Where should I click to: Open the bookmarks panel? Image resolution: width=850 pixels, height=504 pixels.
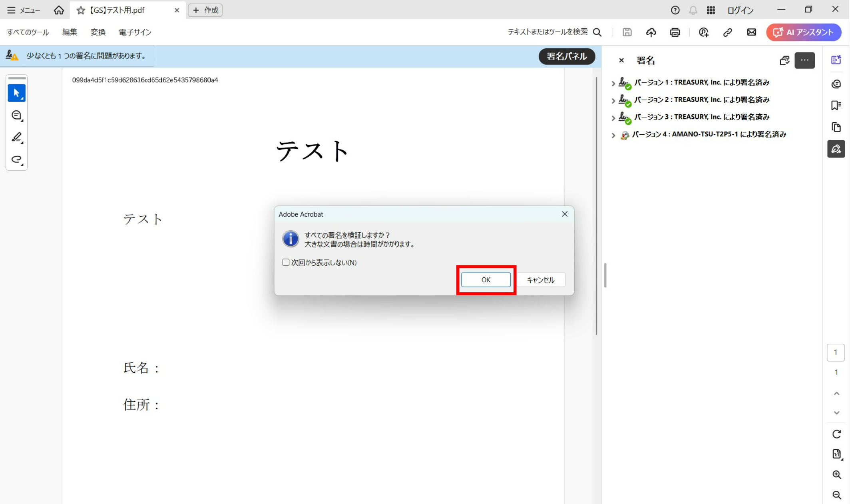coord(836,105)
